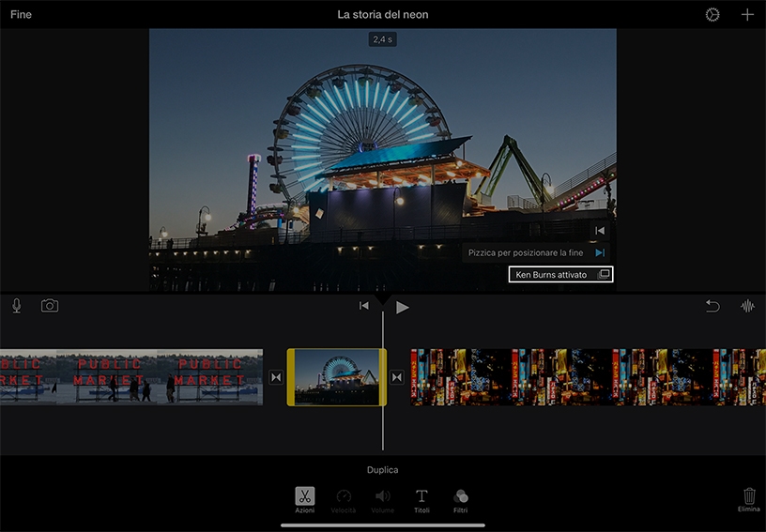Select Pizzica per posizionare la fine
The image size is (766, 532).
pos(535,252)
